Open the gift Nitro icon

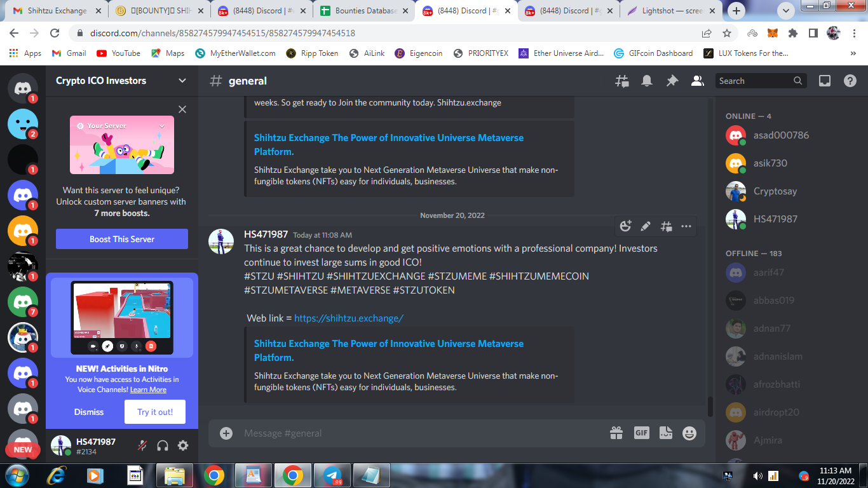pos(616,433)
